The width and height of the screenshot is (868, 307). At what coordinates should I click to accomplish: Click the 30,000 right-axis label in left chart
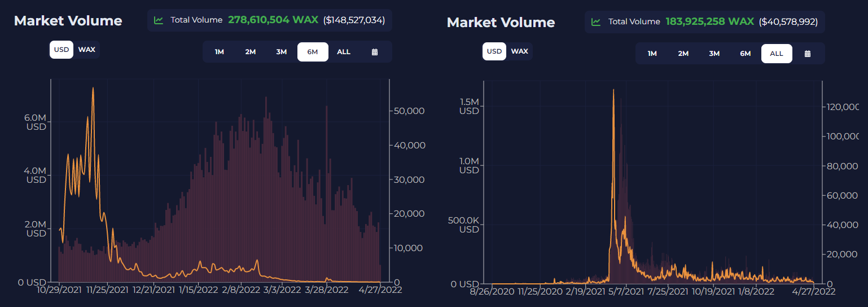409,179
